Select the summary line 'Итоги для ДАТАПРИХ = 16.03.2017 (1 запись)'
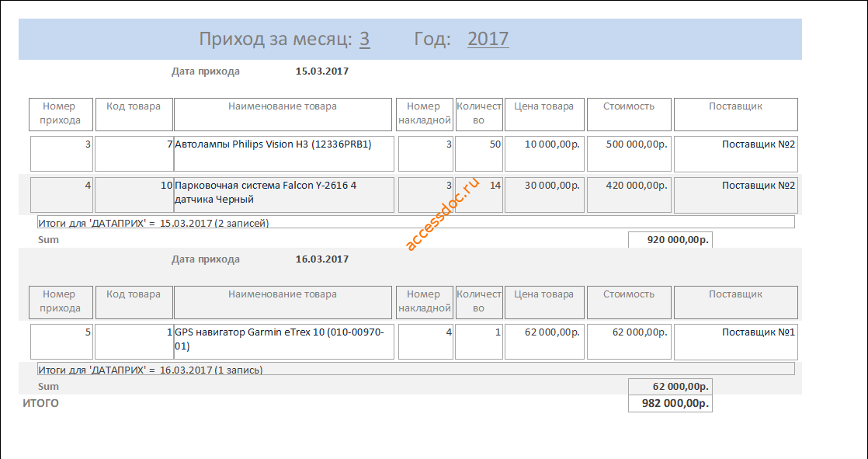The height and width of the screenshot is (459, 868). point(415,369)
